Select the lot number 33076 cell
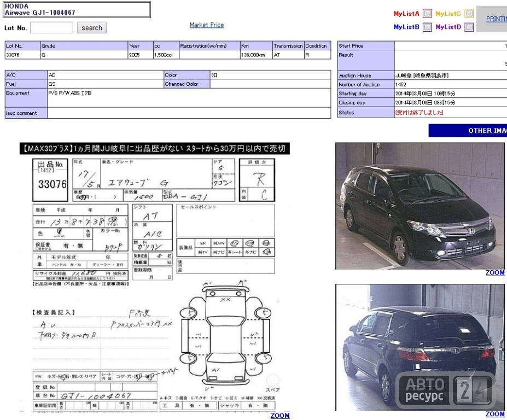 tap(22, 55)
